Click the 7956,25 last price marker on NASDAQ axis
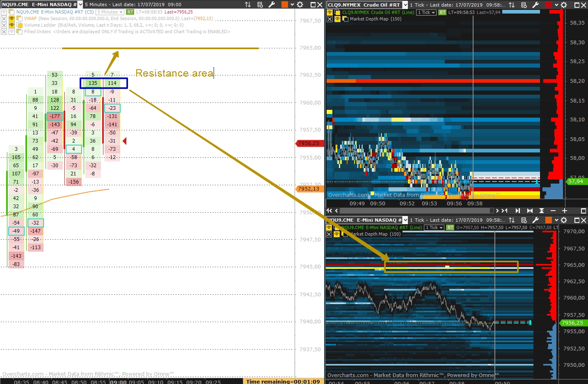 (x=310, y=143)
